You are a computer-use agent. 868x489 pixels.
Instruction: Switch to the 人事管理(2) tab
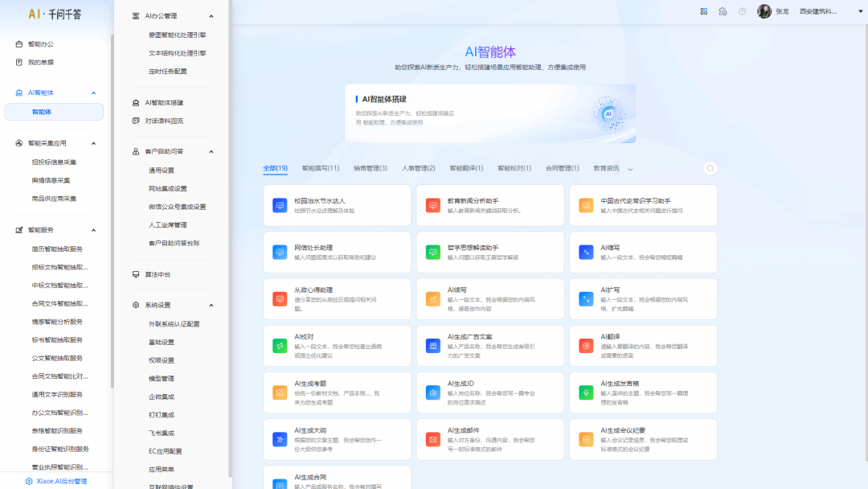(x=418, y=168)
